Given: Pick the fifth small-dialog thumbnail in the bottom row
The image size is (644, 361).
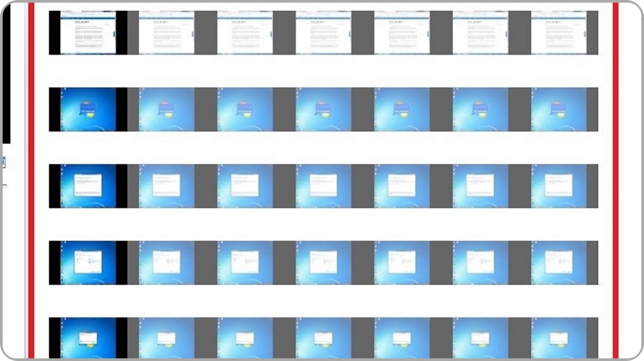Looking at the screenshot, I should (x=402, y=338).
